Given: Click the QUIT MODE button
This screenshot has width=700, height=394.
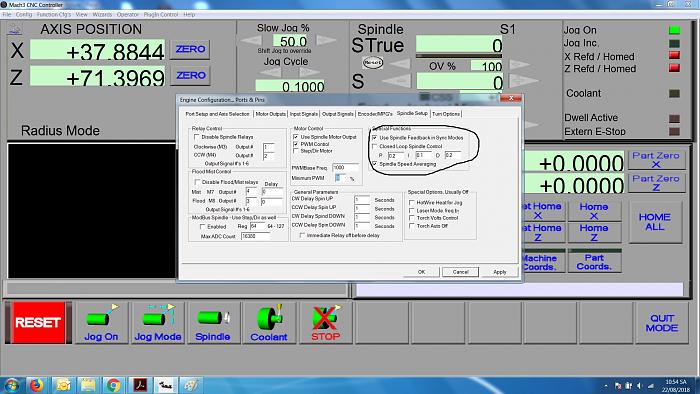Looking at the screenshot, I should (x=662, y=323).
